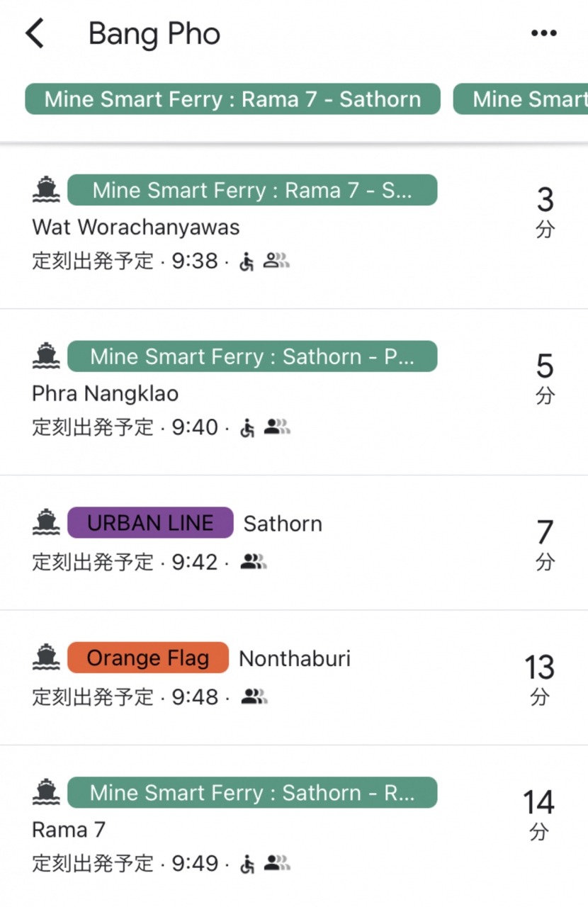Image resolution: width=588 pixels, height=907 pixels.
Task: Tap the back arrow beside Bang Pho
Action: click(x=35, y=33)
